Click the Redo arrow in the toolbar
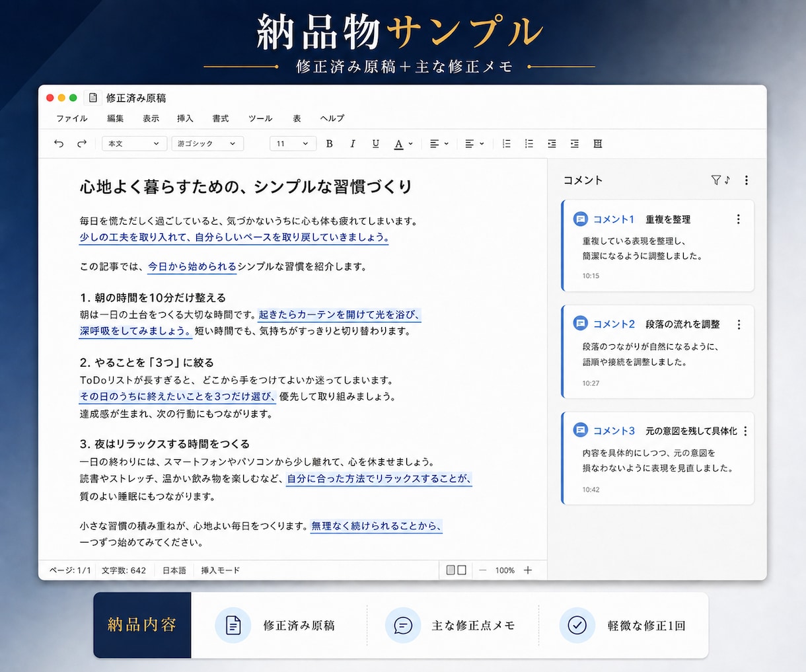Image resolution: width=806 pixels, height=672 pixels. point(82,143)
